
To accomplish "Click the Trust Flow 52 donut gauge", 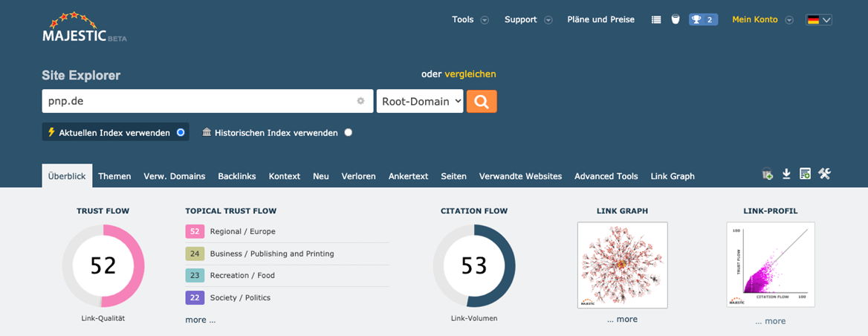I will [x=103, y=265].
